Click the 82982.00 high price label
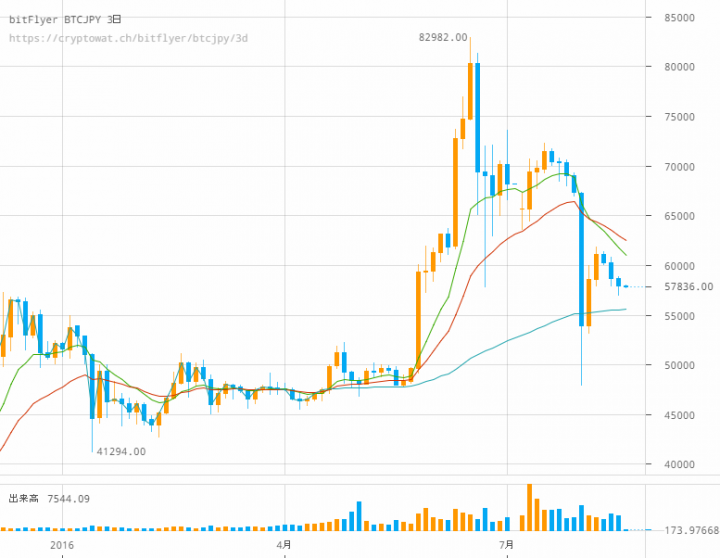This screenshot has width=720, height=558. coord(443,37)
